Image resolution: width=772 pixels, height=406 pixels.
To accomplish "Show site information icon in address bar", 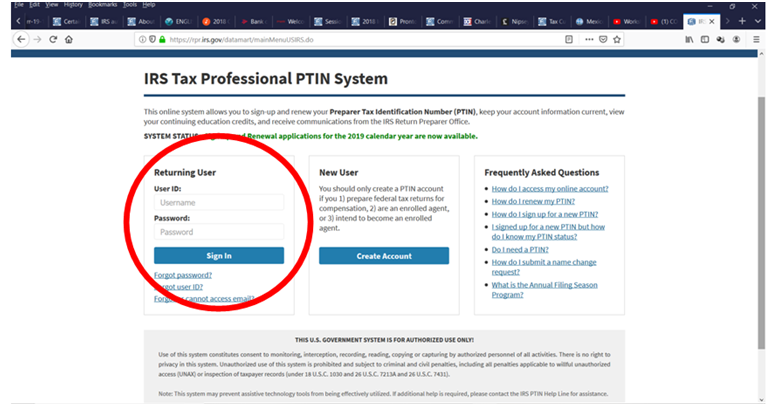I will [142, 39].
